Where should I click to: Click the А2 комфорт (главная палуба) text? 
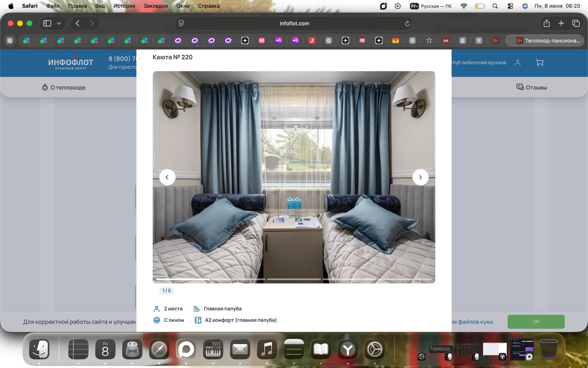(x=241, y=320)
